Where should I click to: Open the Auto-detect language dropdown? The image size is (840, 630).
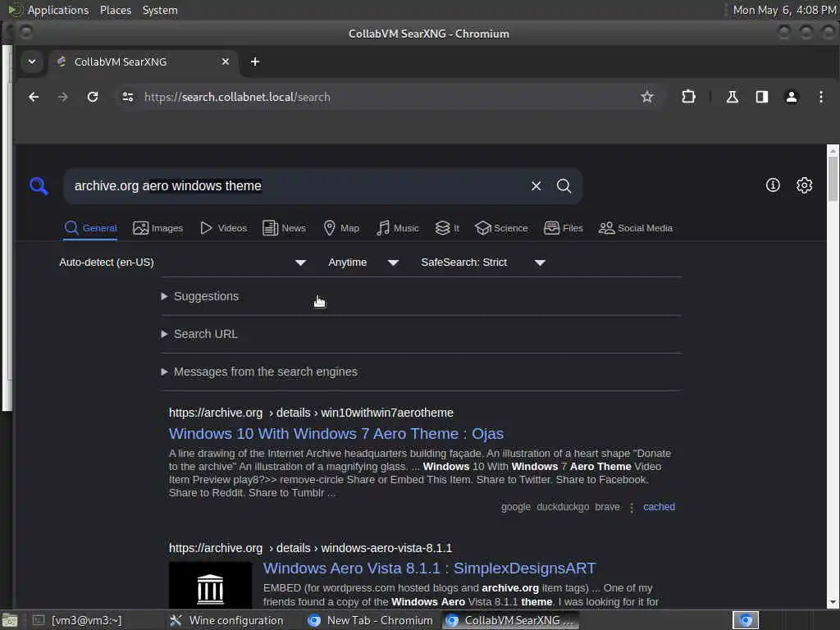coord(182,262)
